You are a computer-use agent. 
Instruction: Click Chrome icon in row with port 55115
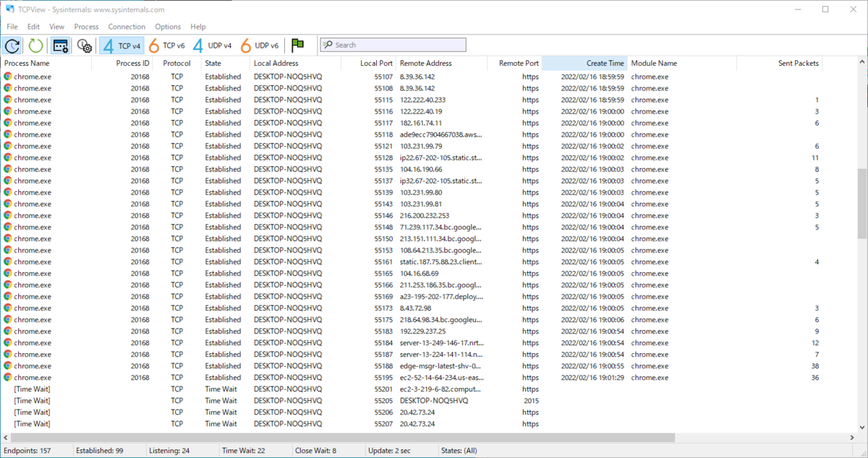[x=8, y=99]
